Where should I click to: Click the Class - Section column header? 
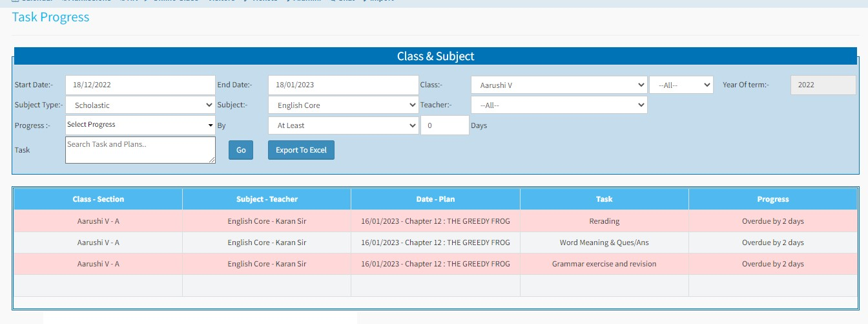point(98,199)
